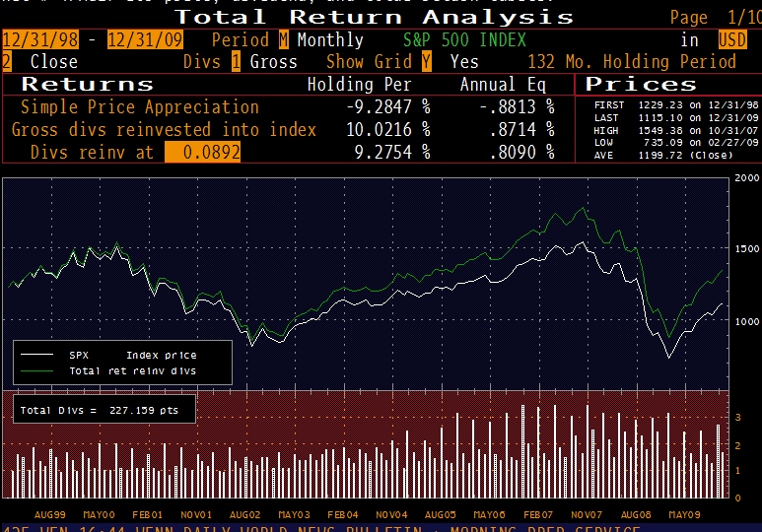This screenshot has height=532, width=762.
Task: Select the end date field 12/31/09
Action: [x=142, y=40]
